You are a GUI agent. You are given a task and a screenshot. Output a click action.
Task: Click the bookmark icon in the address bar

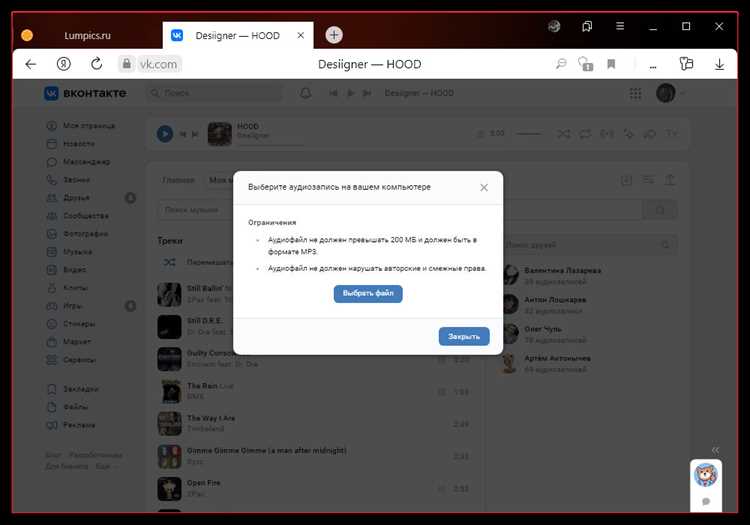[611, 64]
